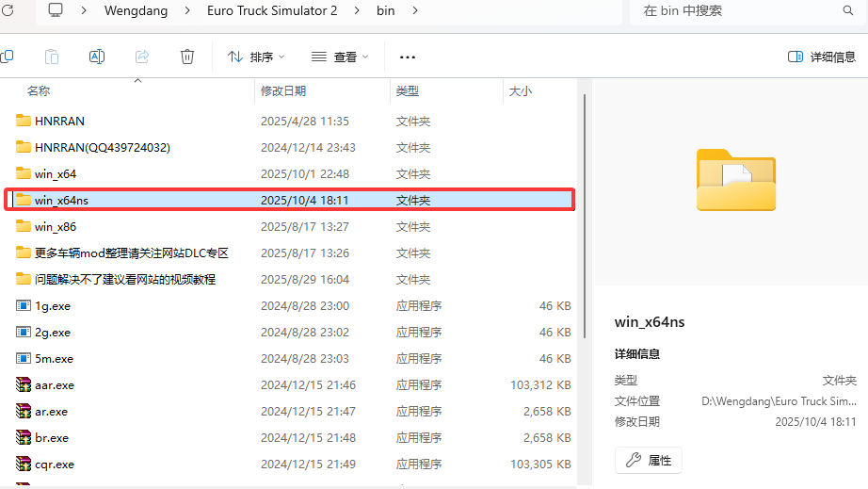868x489 pixels.
Task: Select the aar.exe archive icon
Action: point(24,385)
